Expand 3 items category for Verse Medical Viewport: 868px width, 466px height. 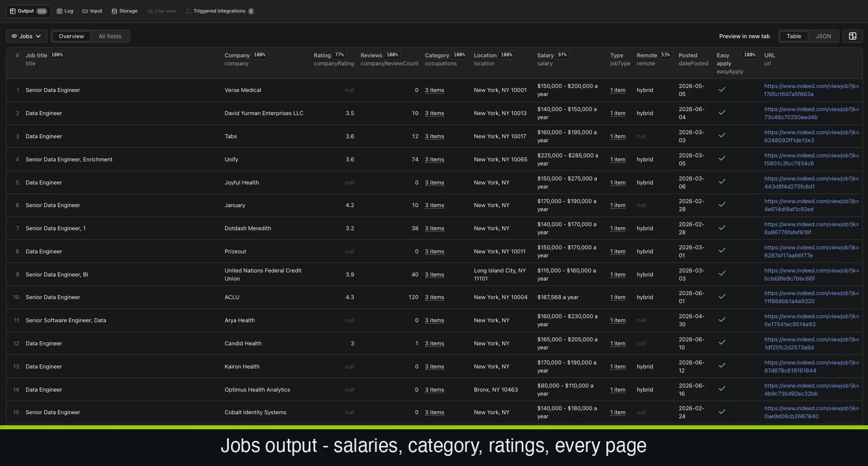[434, 90]
